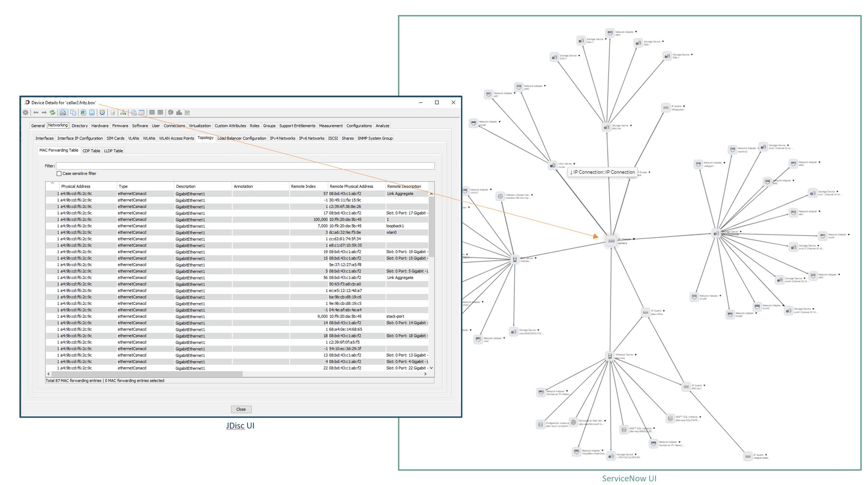Enable the Case sensitive filter checkbox
The height and width of the screenshot is (485, 868).
point(59,174)
